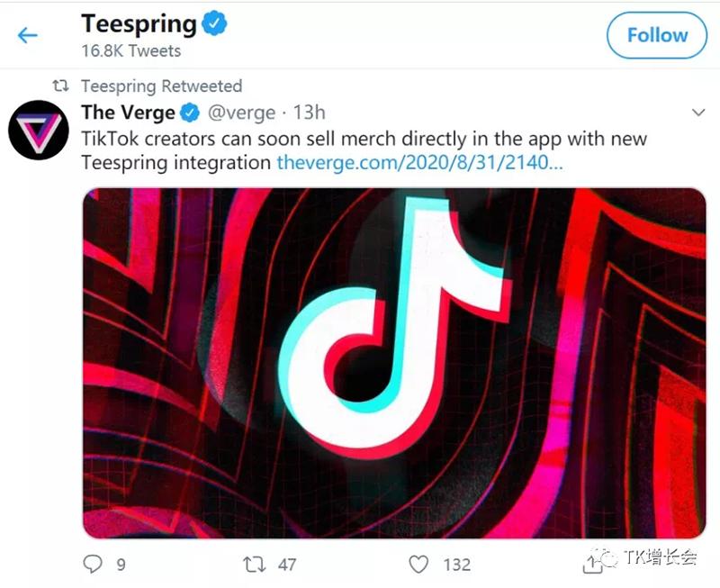The height and width of the screenshot is (588, 720).
Task: Click The Verge display name
Action: [127, 113]
